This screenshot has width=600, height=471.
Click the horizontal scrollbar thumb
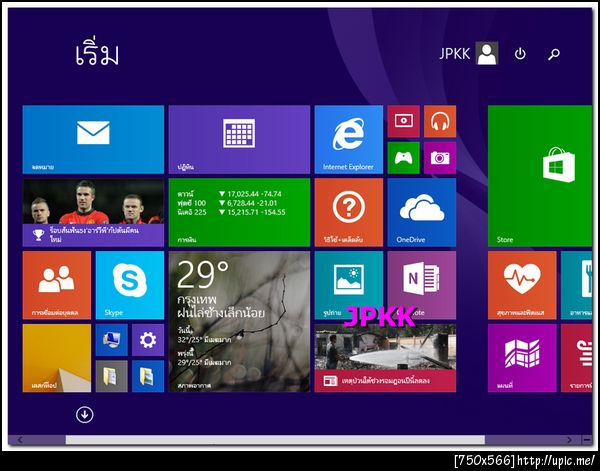click(275, 440)
